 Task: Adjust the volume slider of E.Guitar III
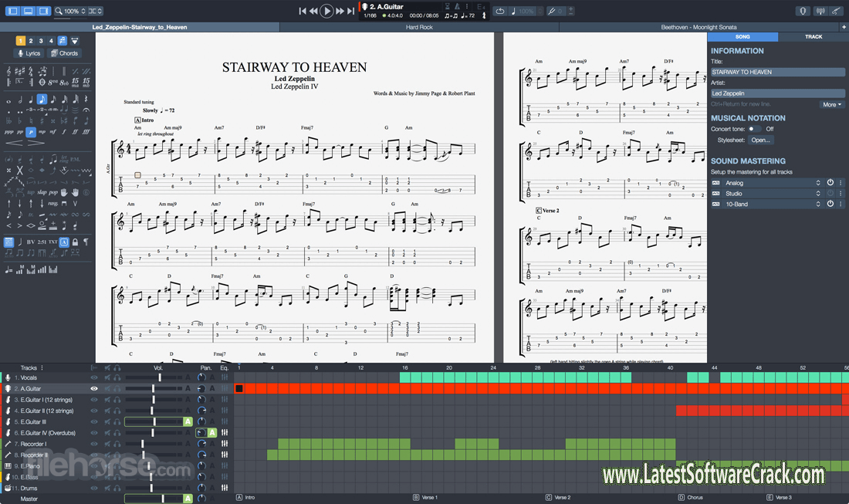(154, 421)
